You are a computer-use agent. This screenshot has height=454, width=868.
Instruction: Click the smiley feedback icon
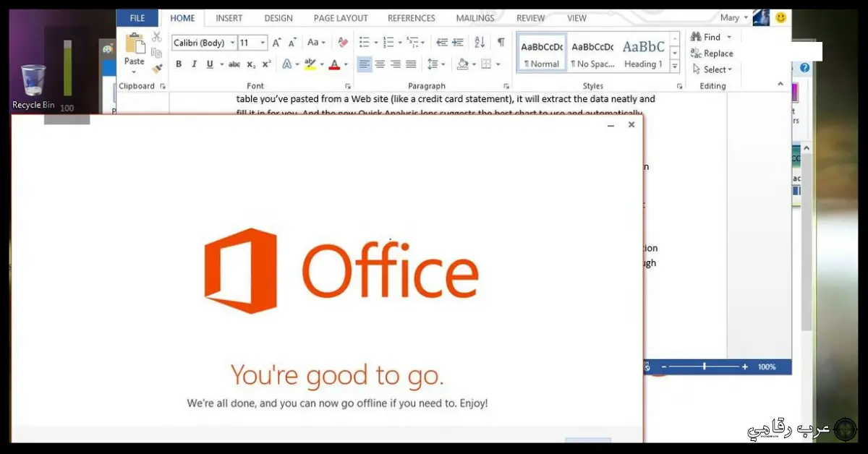point(780,17)
